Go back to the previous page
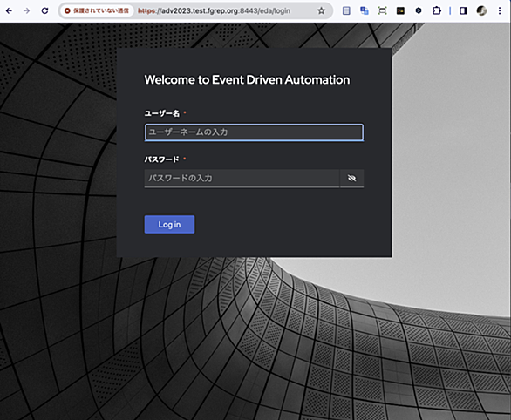This screenshot has height=420, width=511. pos(9,10)
